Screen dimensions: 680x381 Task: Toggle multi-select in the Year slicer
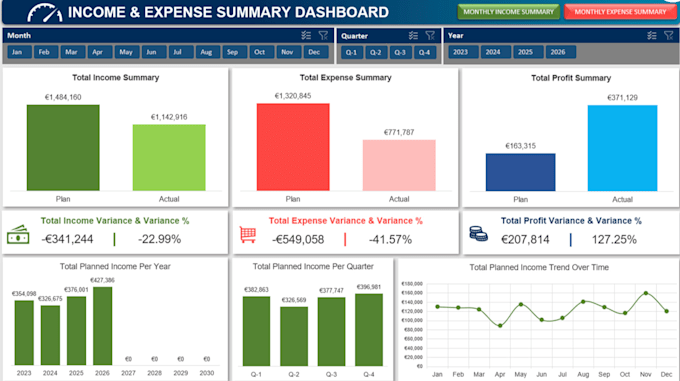tap(652, 36)
